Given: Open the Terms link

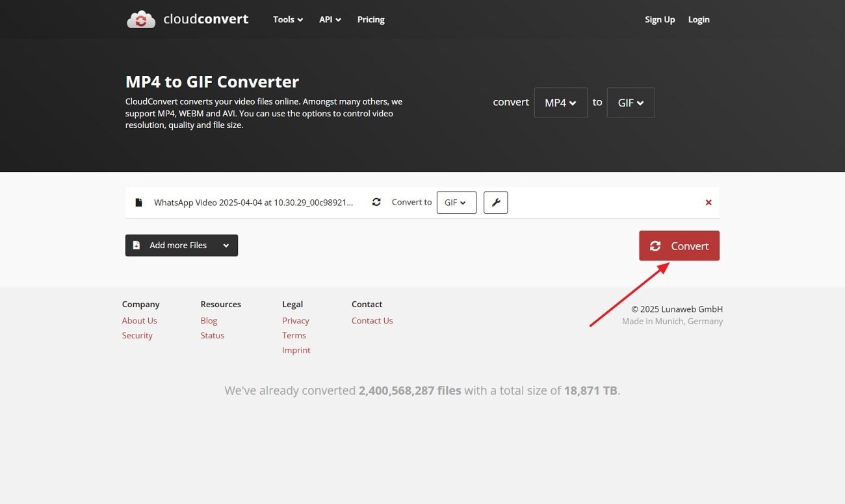Looking at the screenshot, I should tap(294, 336).
